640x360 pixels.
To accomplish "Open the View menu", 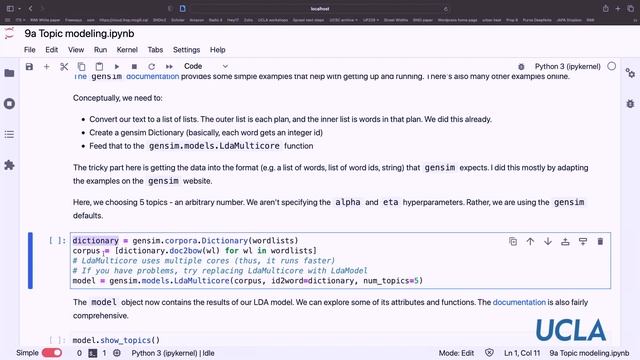I will [x=76, y=50].
